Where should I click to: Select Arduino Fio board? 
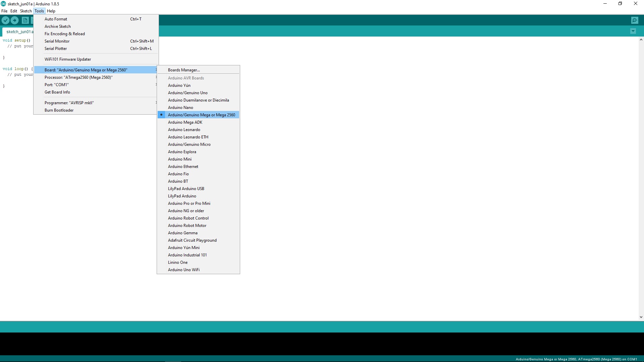198,174
